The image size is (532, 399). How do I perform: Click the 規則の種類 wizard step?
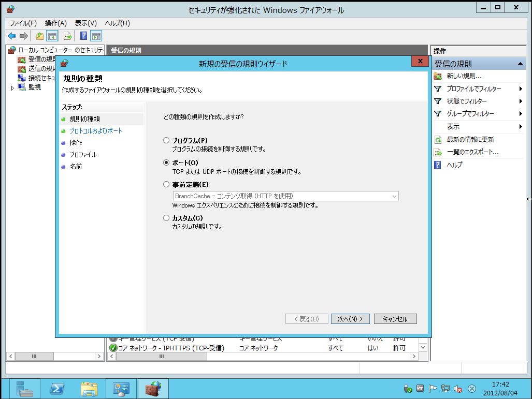pos(84,119)
